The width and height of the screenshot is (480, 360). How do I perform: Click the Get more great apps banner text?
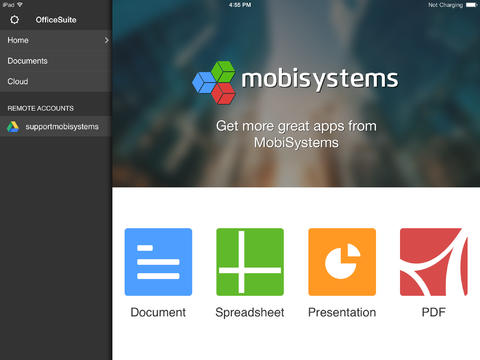(296, 134)
